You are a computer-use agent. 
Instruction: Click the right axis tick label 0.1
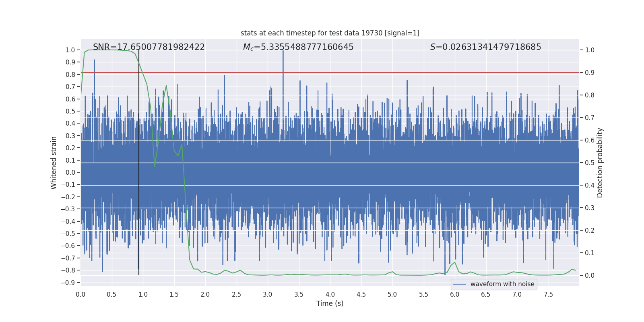click(x=590, y=253)
